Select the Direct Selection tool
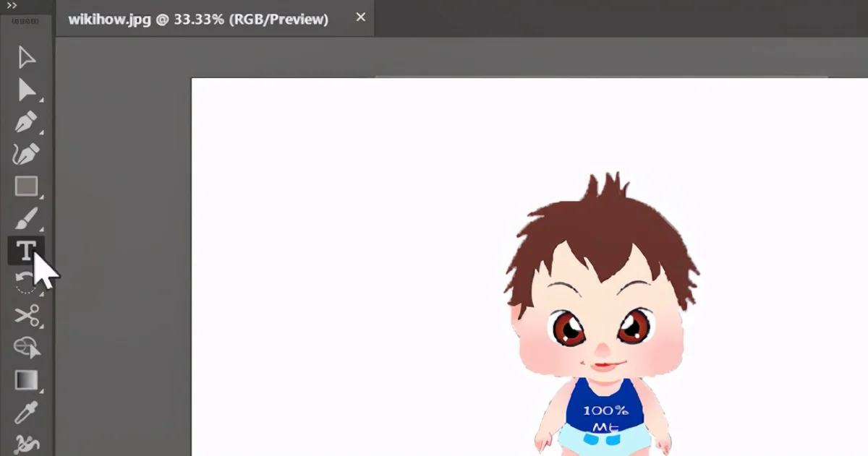Image resolution: width=868 pixels, height=456 pixels. (27, 90)
